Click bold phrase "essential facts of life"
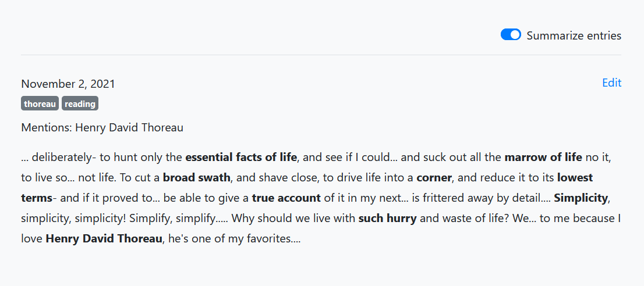 point(241,157)
